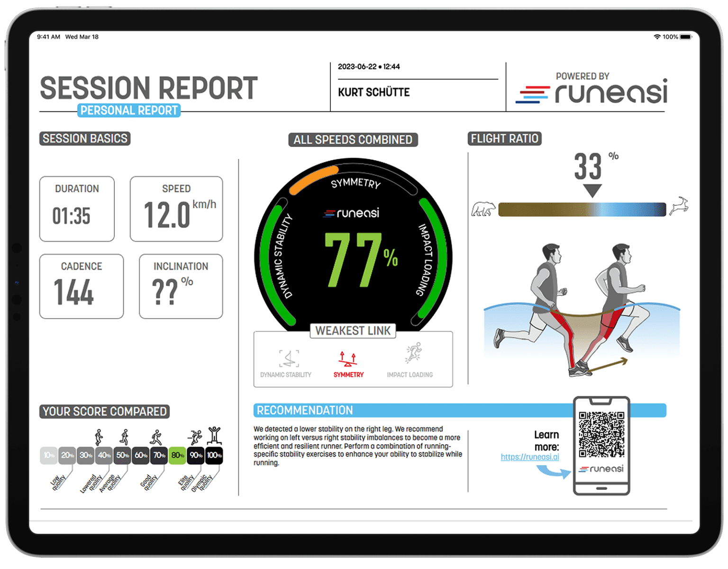Screen dimensions: 728x569
Task: Click the Olympic quality label
Action: click(x=202, y=483)
